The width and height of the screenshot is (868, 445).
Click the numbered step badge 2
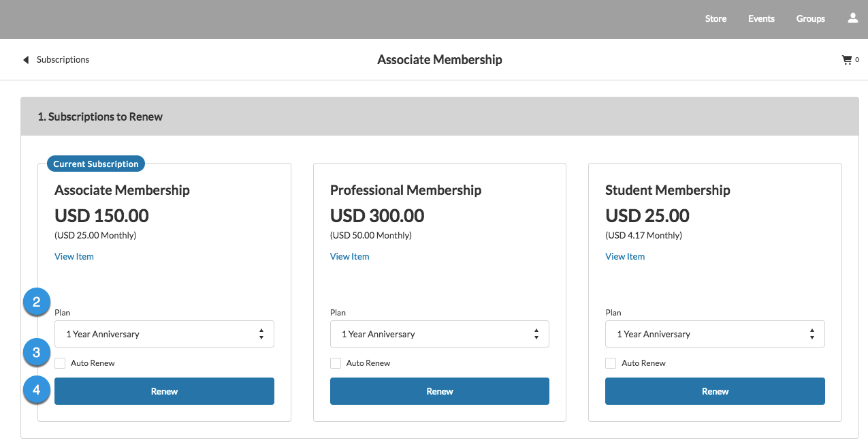coord(36,302)
